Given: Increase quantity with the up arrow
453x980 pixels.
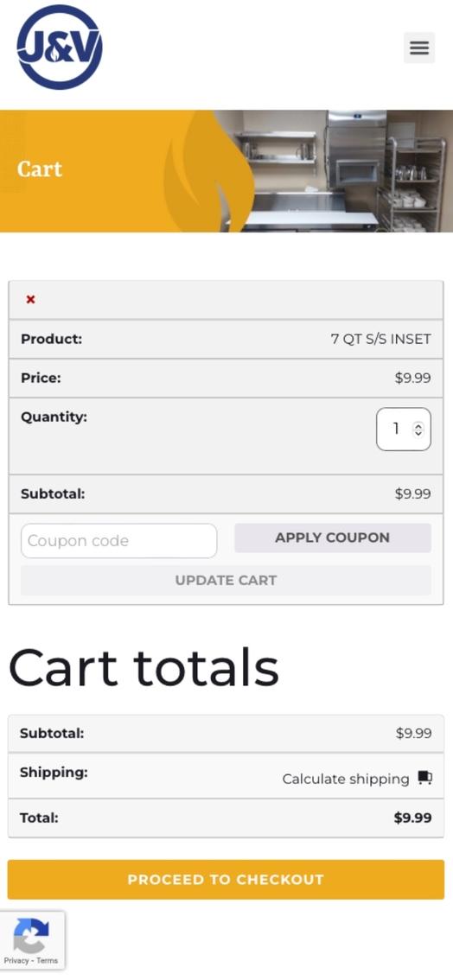Looking at the screenshot, I should [x=418, y=426].
